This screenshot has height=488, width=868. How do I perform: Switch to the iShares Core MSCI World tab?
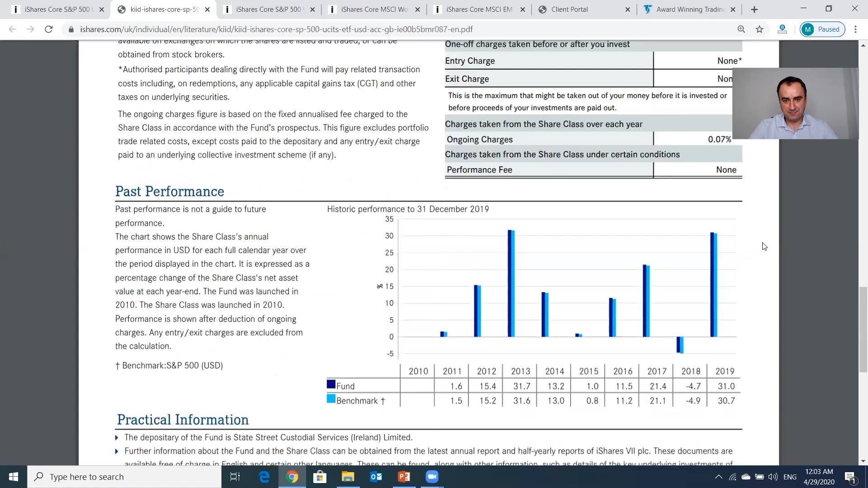374,9
